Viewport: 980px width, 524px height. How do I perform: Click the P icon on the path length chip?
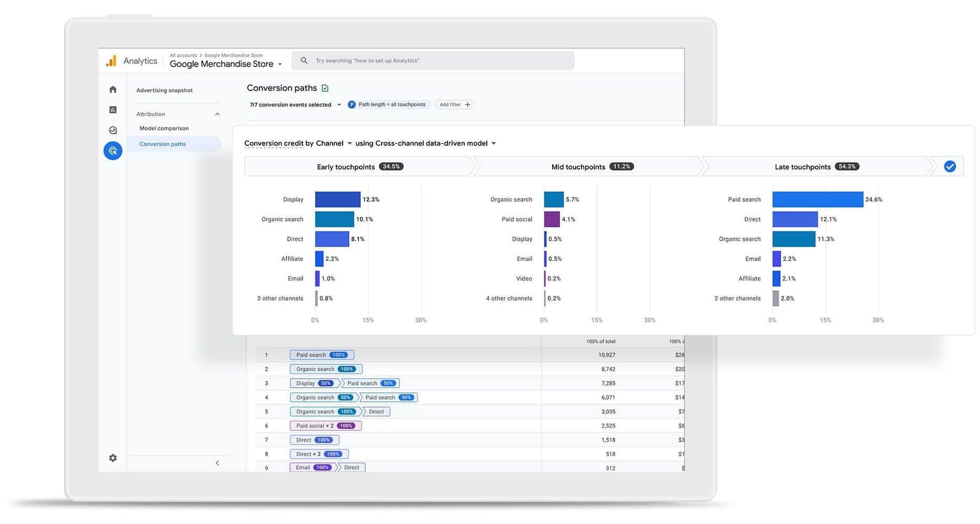tap(352, 104)
